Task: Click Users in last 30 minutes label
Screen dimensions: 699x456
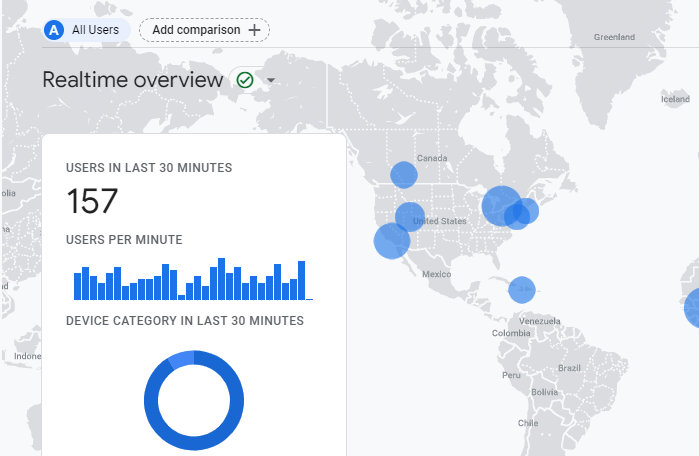Action: click(x=149, y=168)
